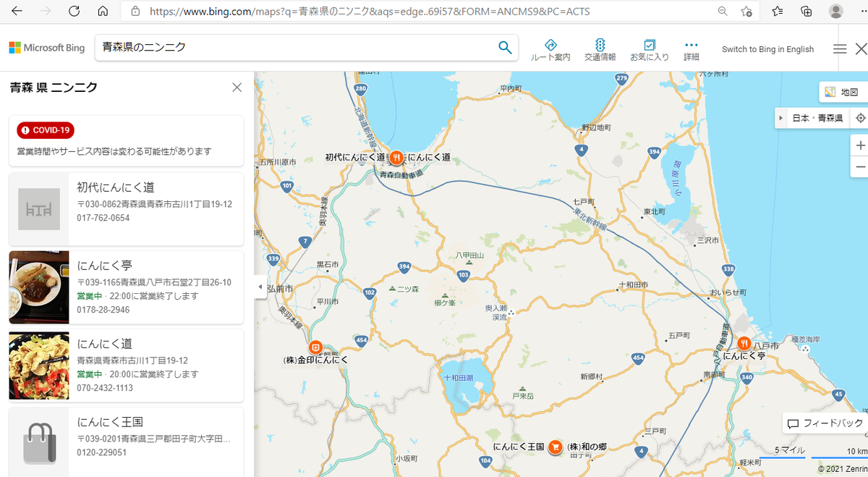
Task: Open にんにく亭 listing title
Action: click(x=105, y=266)
